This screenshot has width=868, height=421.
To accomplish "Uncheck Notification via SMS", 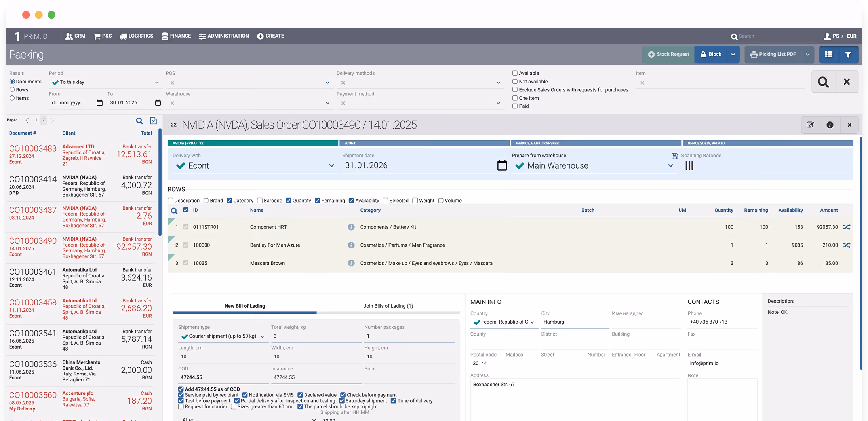I will (245, 395).
